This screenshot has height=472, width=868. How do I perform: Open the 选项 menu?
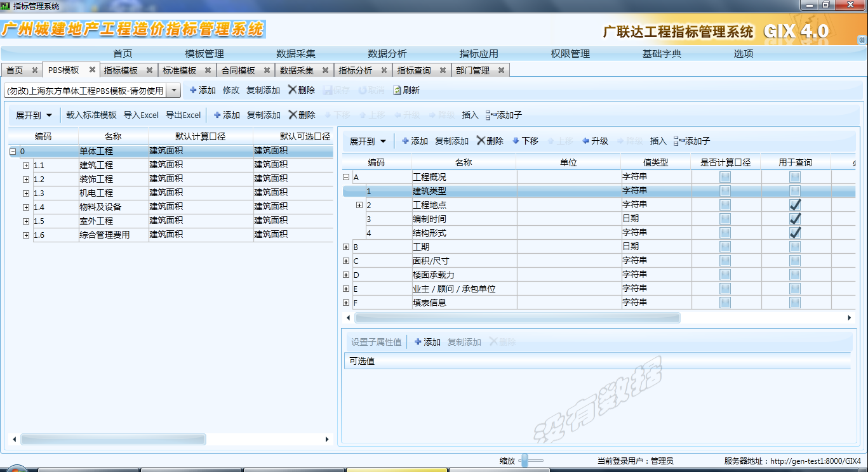click(744, 54)
